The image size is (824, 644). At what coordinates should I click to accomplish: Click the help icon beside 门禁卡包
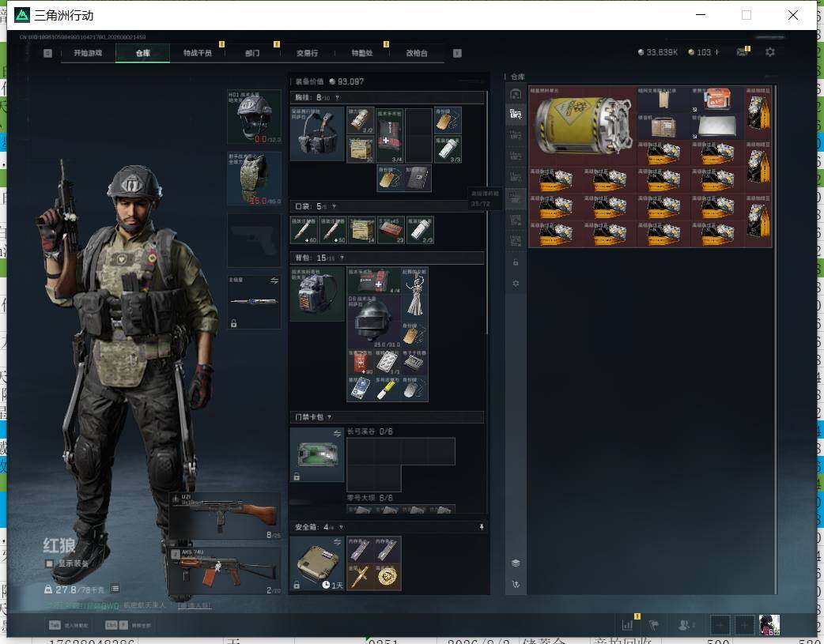[330, 417]
